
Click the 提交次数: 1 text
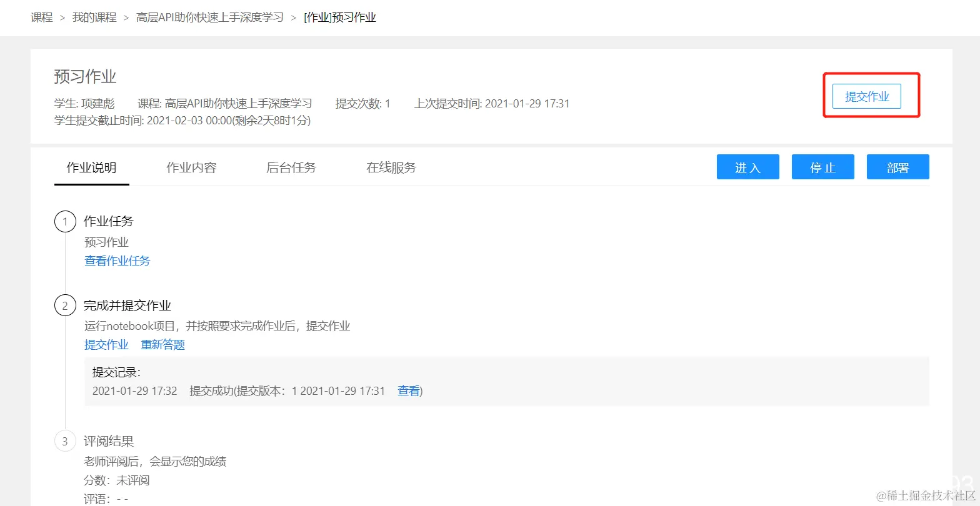click(x=362, y=104)
